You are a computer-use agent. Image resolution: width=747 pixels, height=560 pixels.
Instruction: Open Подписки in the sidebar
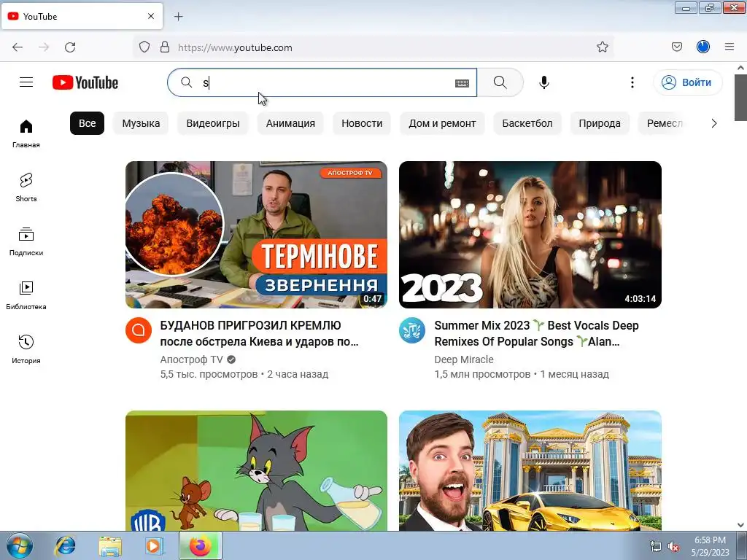click(x=26, y=241)
